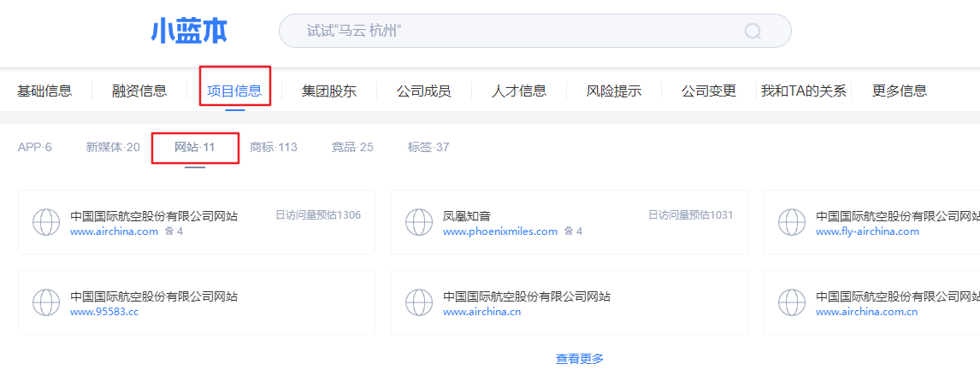Viewport: 980px width, 381px height.
Task: Select the 网站·11 sub-tab
Action: [194, 148]
